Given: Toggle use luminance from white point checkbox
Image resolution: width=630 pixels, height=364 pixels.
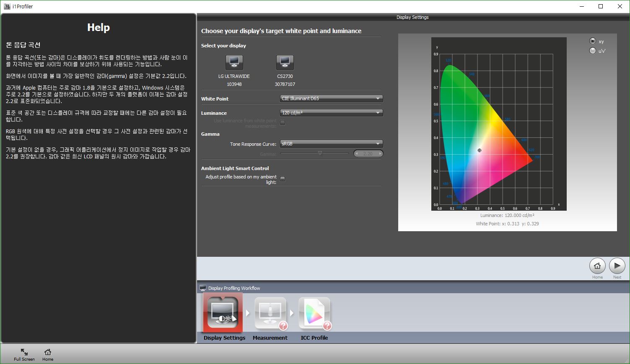Looking at the screenshot, I should (283, 123).
